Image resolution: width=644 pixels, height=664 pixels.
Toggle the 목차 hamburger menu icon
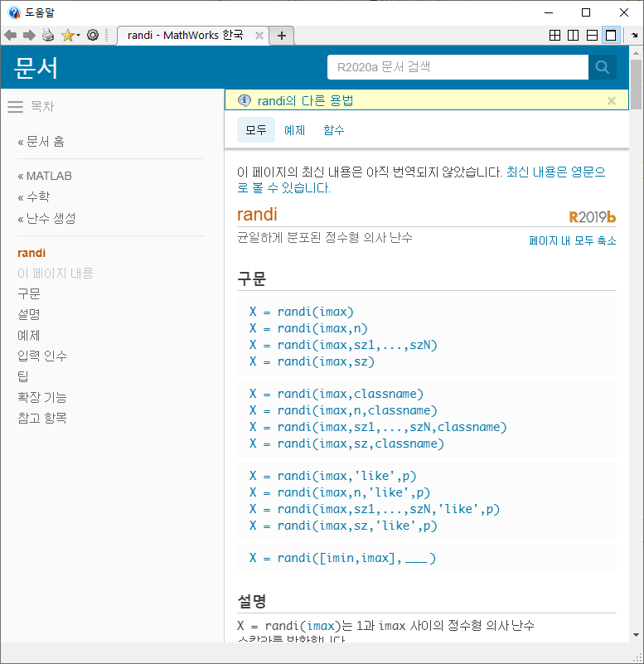click(x=15, y=107)
